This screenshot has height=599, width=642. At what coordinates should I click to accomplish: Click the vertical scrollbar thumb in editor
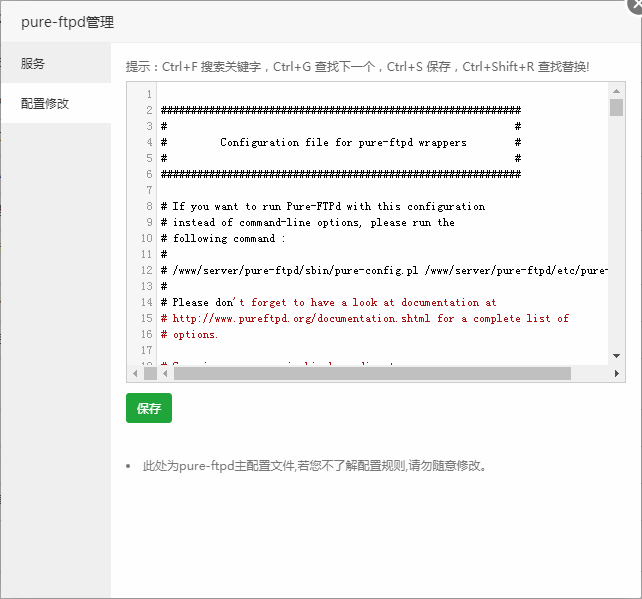pos(616,107)
